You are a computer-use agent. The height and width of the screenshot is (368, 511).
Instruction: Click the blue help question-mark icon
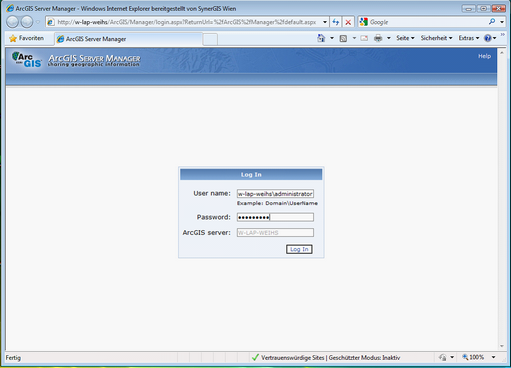[x=488, y=38]
